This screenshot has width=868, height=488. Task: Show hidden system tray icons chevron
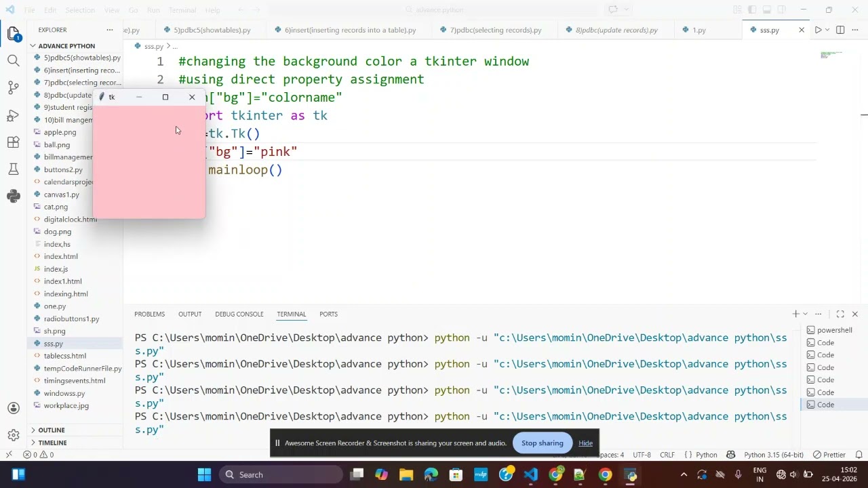(x=684, y=474)
